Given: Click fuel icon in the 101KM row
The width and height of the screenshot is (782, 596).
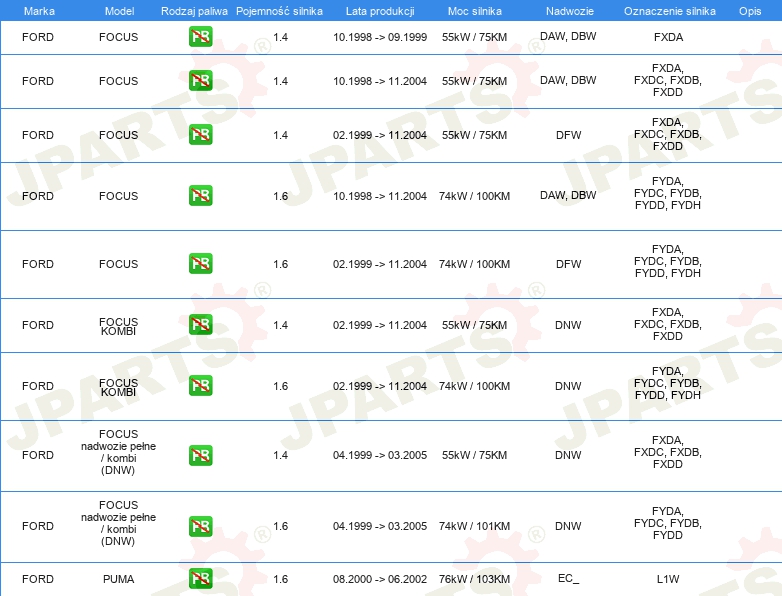Looking at the screenshot, I should click(x=200, y=526).
